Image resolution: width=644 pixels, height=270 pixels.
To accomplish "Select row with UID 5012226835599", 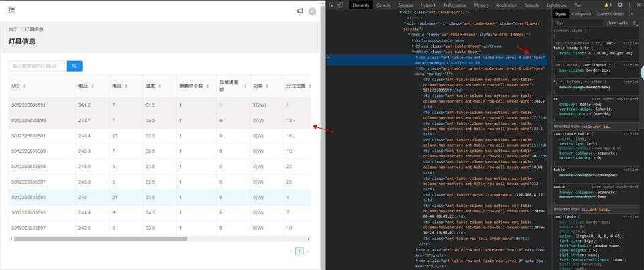I will tap(160, 120).
